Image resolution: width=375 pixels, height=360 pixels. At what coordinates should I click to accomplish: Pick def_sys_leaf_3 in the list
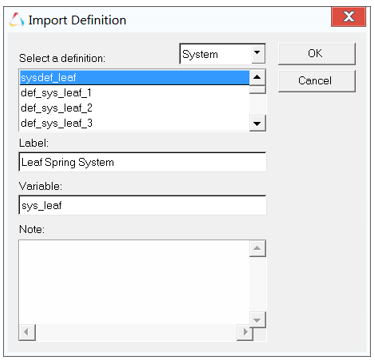[x=134, y=123]
